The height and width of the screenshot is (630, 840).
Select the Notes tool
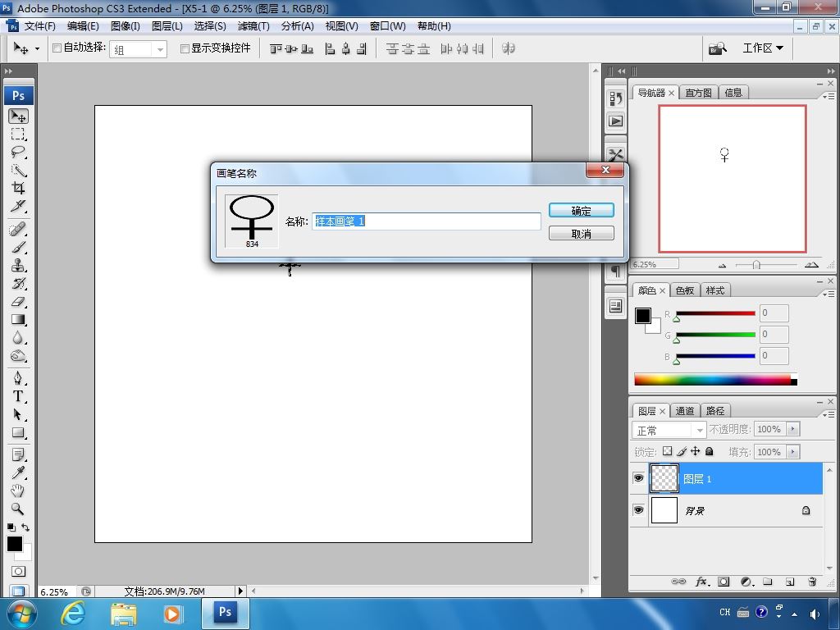(18, 454)
